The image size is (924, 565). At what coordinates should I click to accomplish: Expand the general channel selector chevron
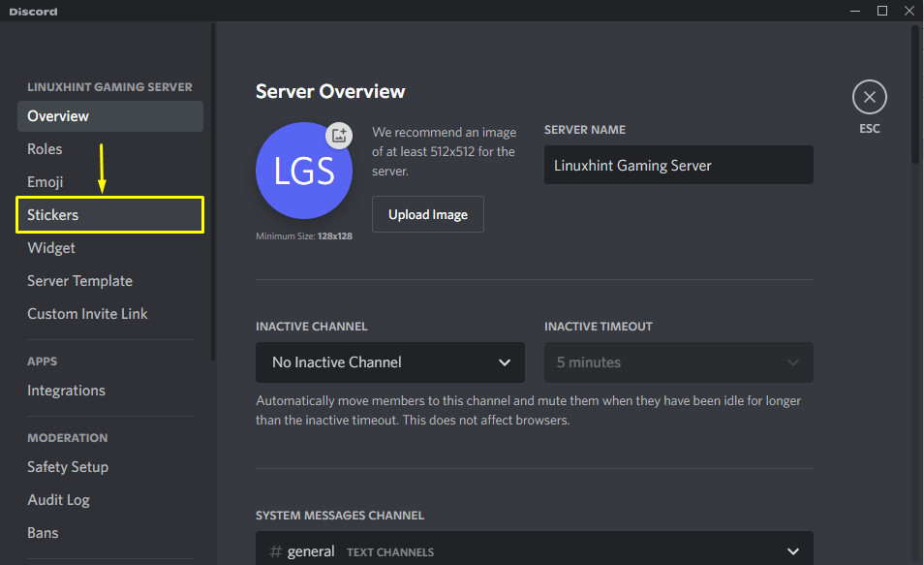[793, 550]
